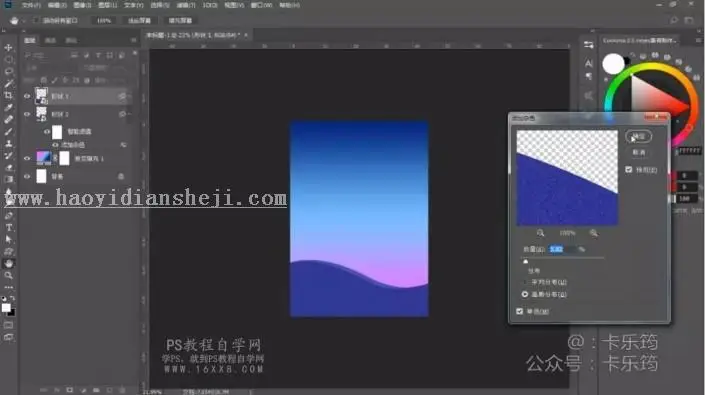Open the Edit Toolbar three-dots menu
Viewport: 705px width, 395px height.
(8, 287)
